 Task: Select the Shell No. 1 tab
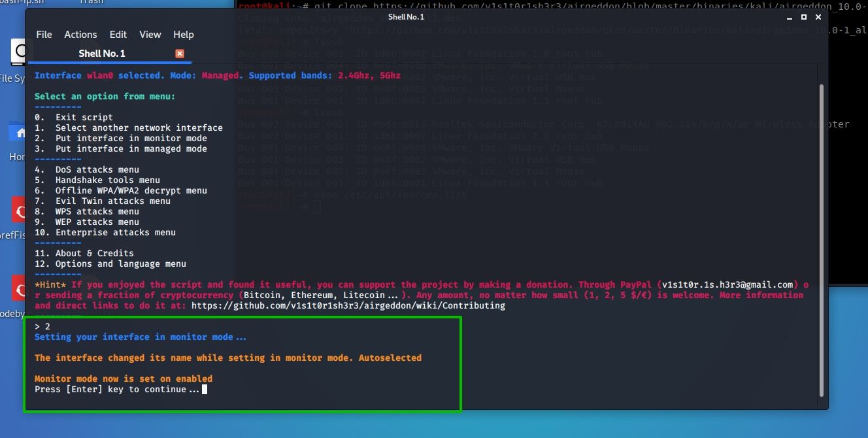point(102,54)
